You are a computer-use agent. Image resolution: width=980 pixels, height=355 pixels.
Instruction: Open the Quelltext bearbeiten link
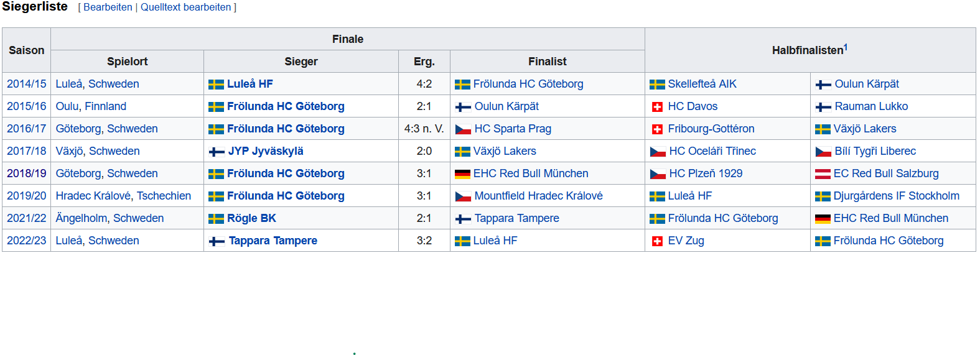point(185,7)
